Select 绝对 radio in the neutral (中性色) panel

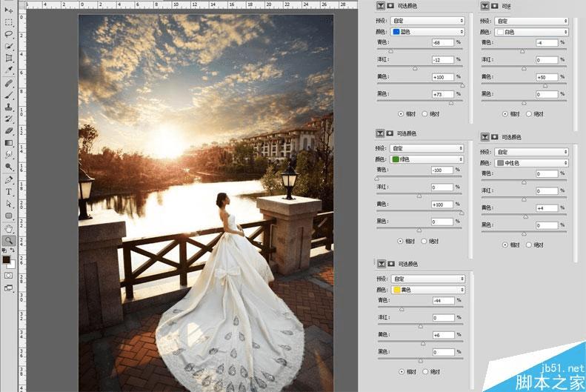point(529,245)
